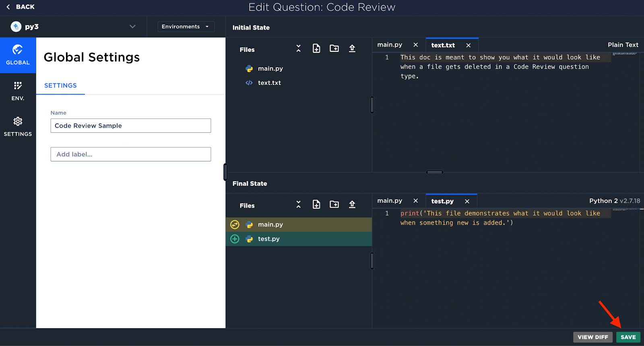Viewport: 644px width, 346px height.
Task: Close the text.txt editor tab
Action: (468, 45)
